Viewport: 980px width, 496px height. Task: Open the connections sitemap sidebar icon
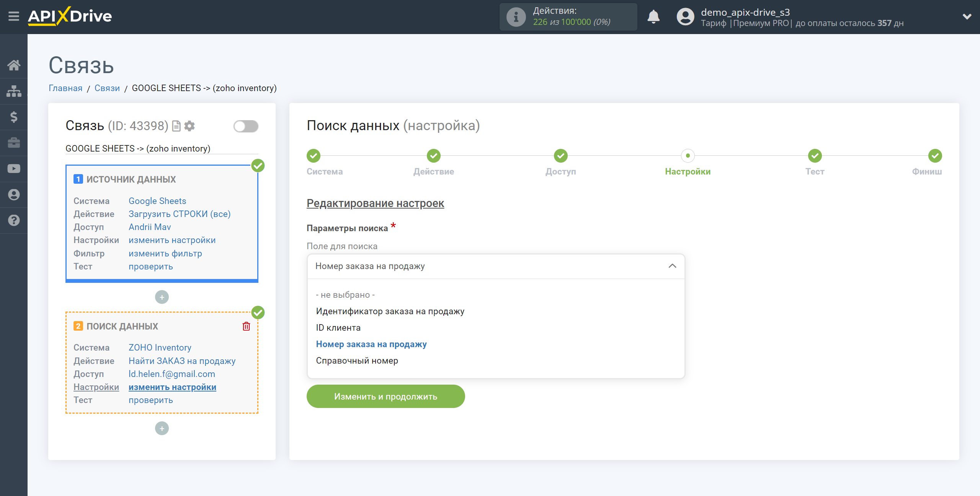coord(14,91)
